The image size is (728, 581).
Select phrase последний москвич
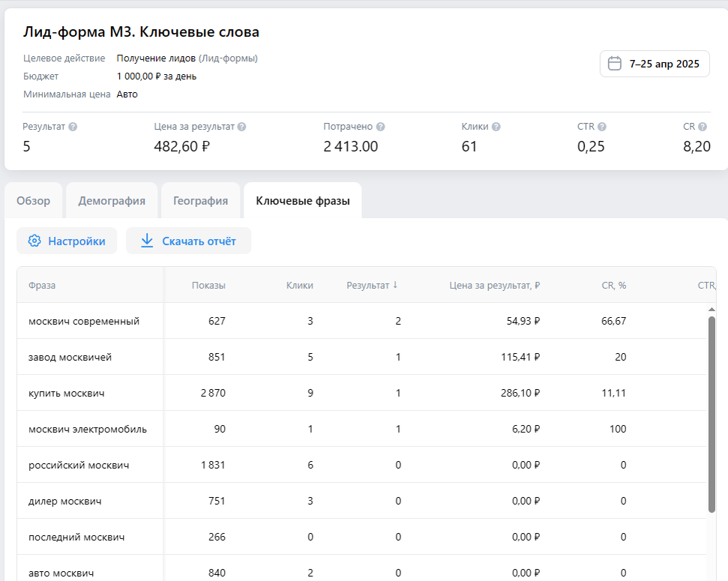point(76,537)
